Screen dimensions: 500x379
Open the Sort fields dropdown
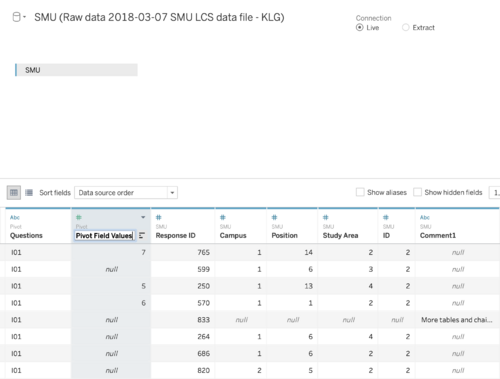tap(126, 193)
